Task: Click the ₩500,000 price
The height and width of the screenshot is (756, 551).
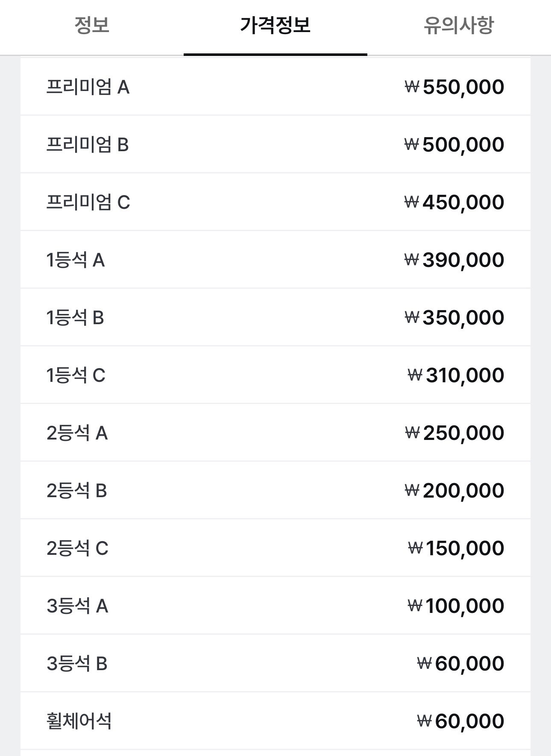Action: click(x=454, y=145)
